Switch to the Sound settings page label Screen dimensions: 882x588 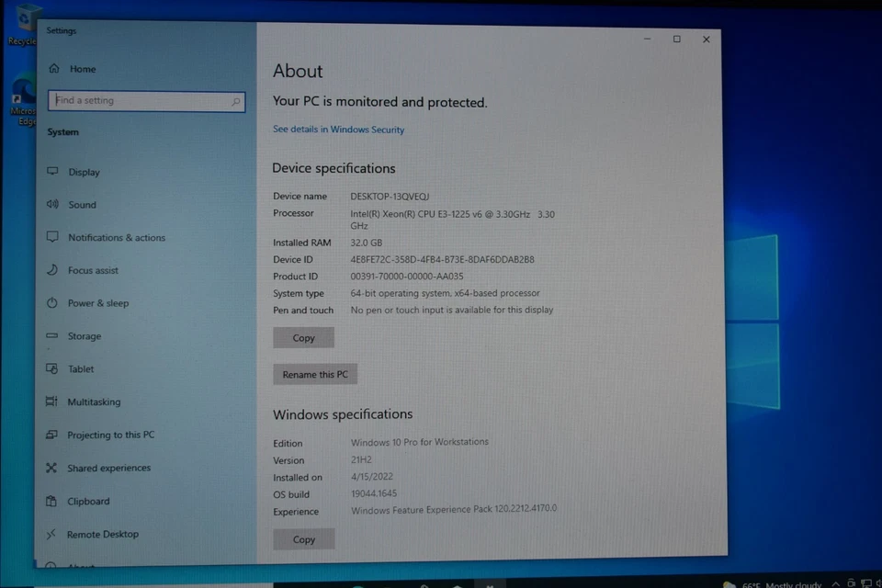[x=82, y=205]
